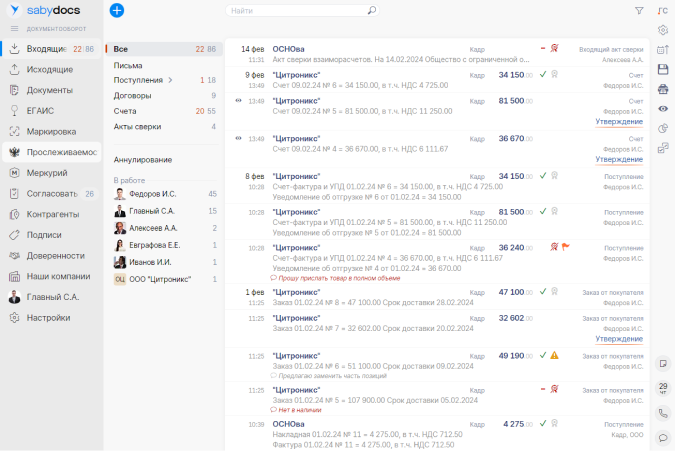Image resolution: width=675 pixels, height=451 pixels.
Task: Click the orange flag on the 36 240 document
Action: tap(566, 247)
